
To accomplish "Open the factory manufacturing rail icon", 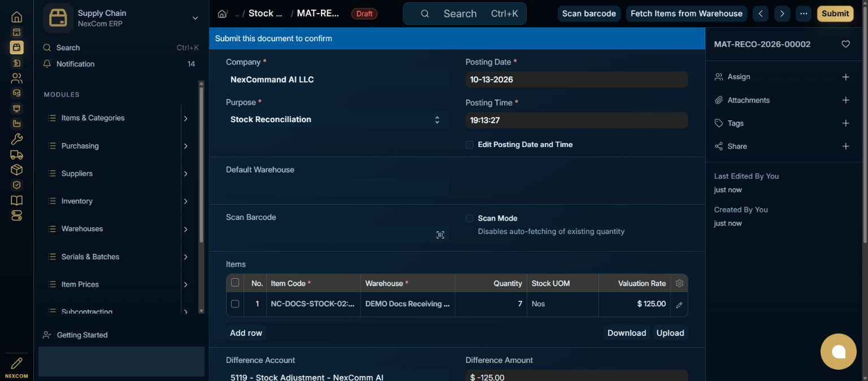I will click(16, 124).
